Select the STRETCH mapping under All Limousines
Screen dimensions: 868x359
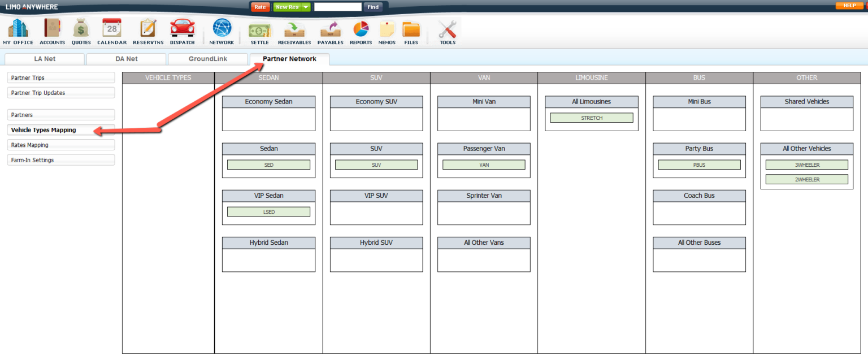click(591, 118)
